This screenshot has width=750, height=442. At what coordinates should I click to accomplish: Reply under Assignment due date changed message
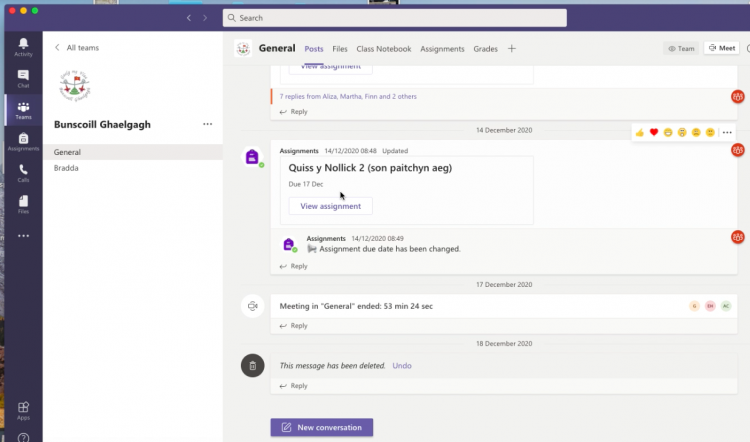294,266
